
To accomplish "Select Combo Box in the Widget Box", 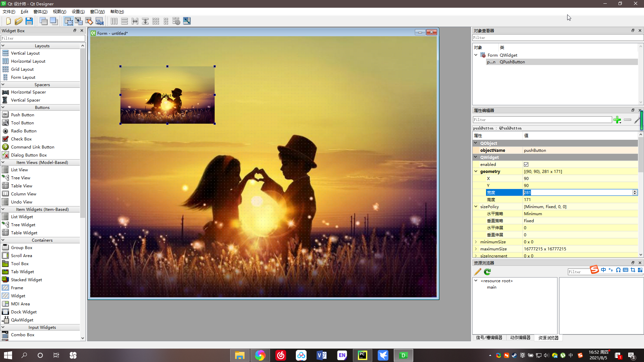I will [22, 335].
